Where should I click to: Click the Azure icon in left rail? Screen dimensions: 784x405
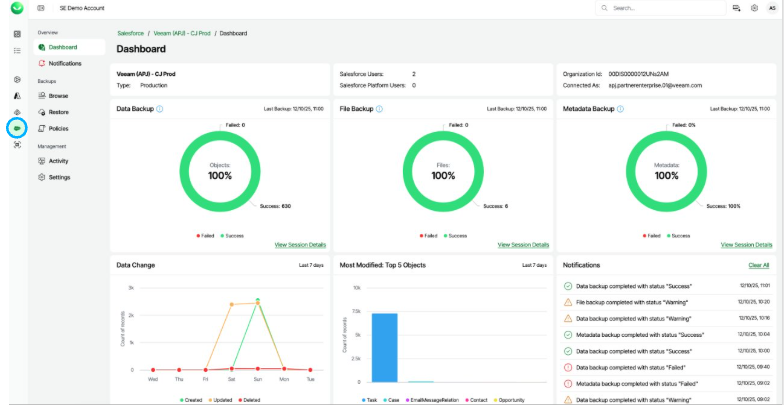[x=17, y=94]
